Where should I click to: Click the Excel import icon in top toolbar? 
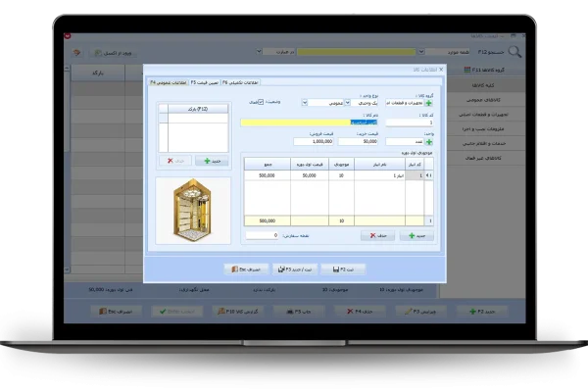click(x=96, y=50)
